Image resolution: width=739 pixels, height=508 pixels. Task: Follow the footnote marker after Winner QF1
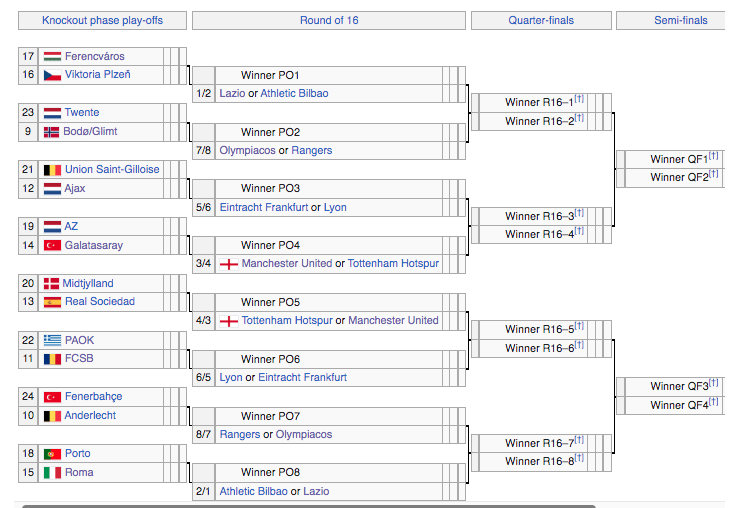(x=714, y=156)
